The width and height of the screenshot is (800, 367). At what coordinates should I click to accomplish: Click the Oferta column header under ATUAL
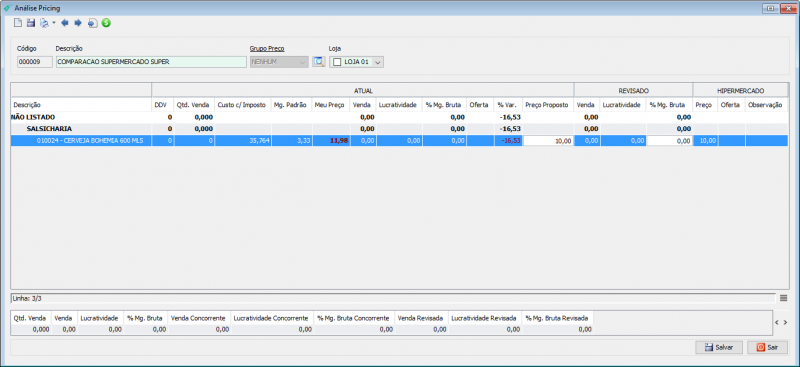coord(480,105)
